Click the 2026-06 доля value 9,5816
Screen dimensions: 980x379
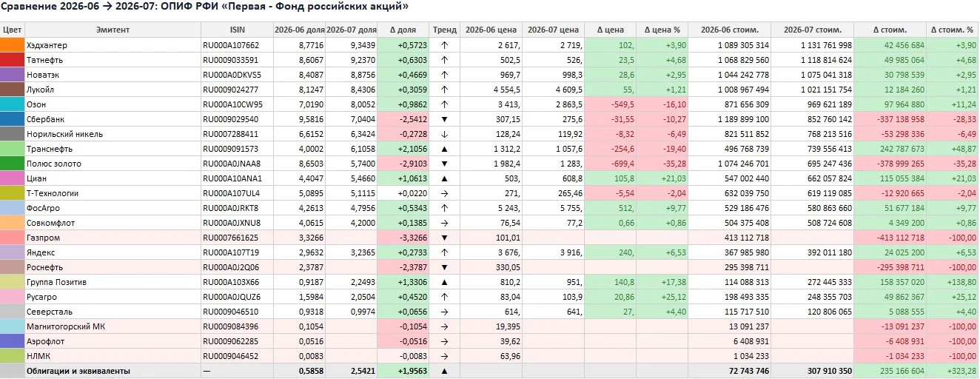point(310,119)
